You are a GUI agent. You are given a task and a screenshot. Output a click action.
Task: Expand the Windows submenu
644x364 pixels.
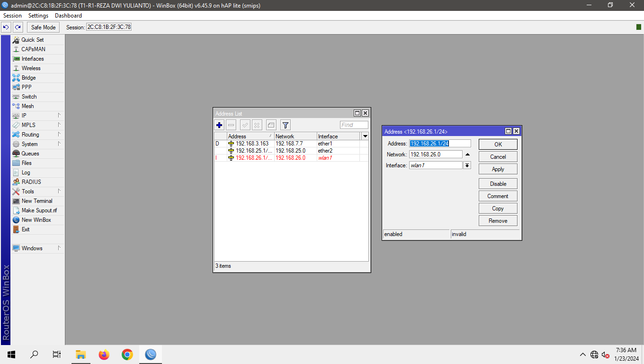tap(37, 248)
